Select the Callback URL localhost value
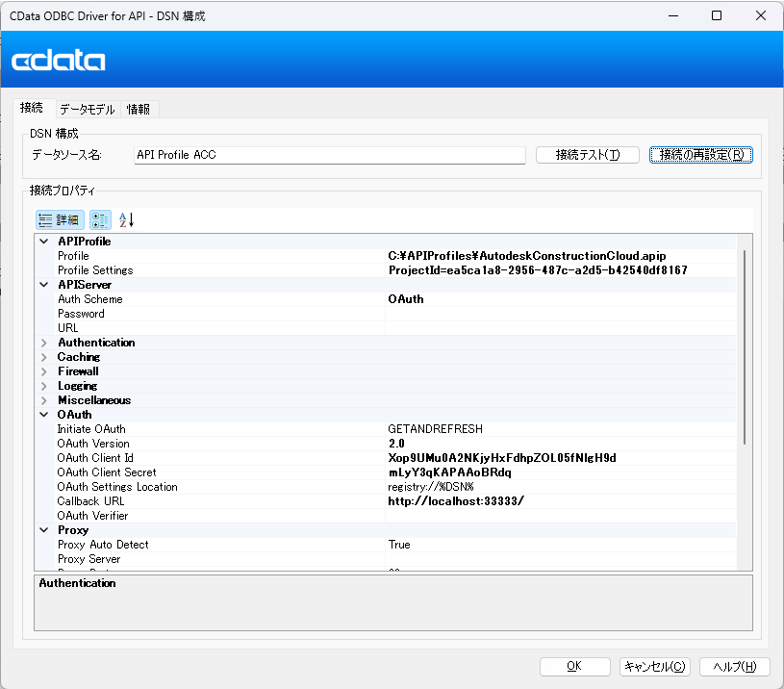The width and height of the screenshot is (784, 689). pyautogui.click(x=456, y=501)
